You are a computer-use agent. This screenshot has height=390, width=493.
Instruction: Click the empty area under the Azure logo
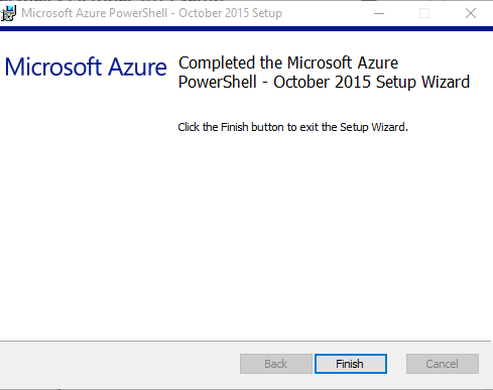[86, 207]
